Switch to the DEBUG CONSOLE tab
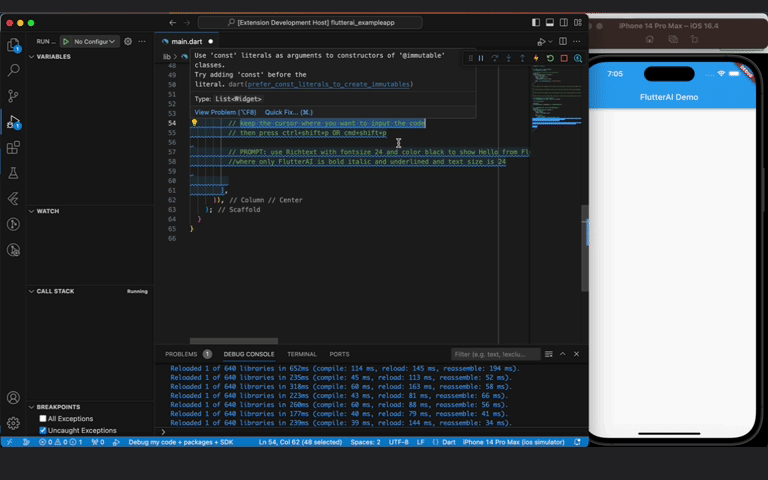The image size is (768, 480). pos(249,354)
